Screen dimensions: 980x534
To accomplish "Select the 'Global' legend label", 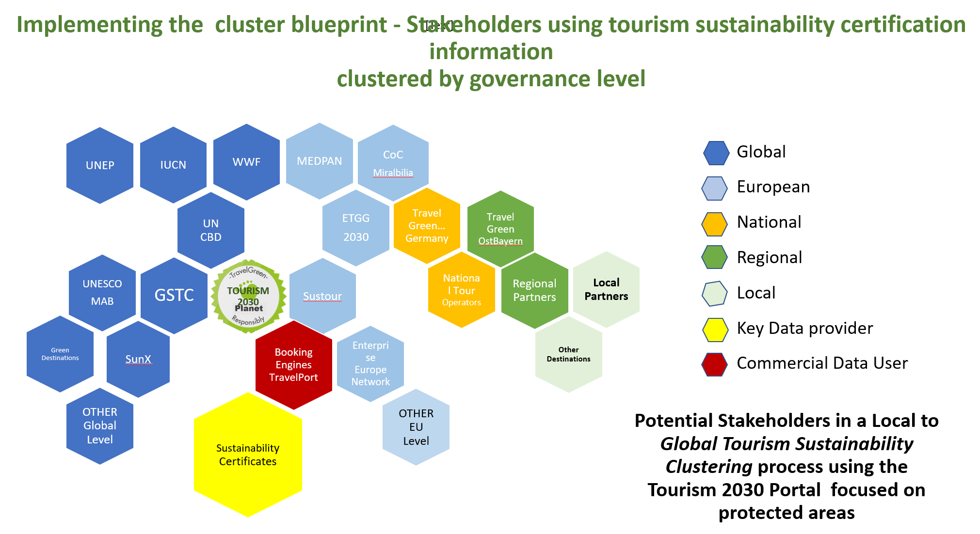I will (x=761, y=152).
